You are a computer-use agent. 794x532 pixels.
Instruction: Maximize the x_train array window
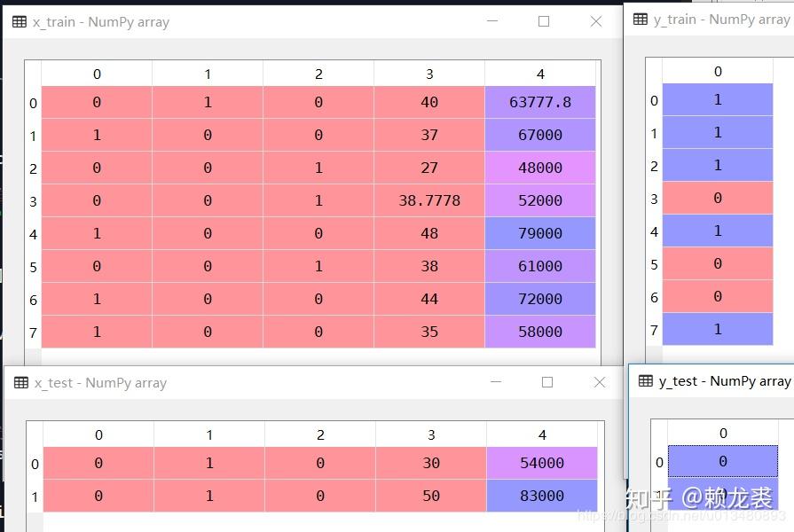[544, 21]
